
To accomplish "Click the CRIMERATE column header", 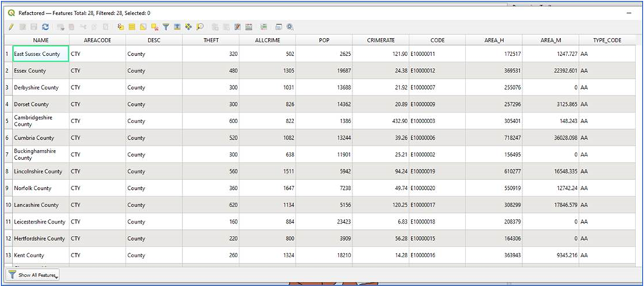I will coord(381,40).
